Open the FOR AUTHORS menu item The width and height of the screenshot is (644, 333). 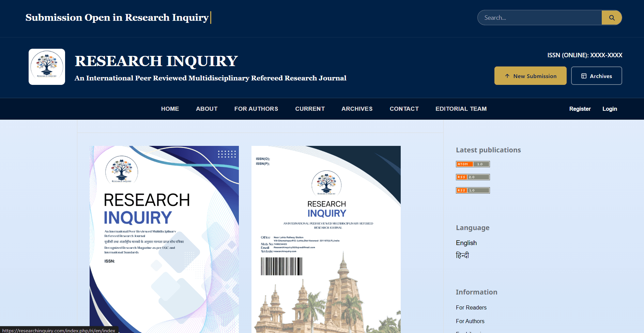[256, 109]
